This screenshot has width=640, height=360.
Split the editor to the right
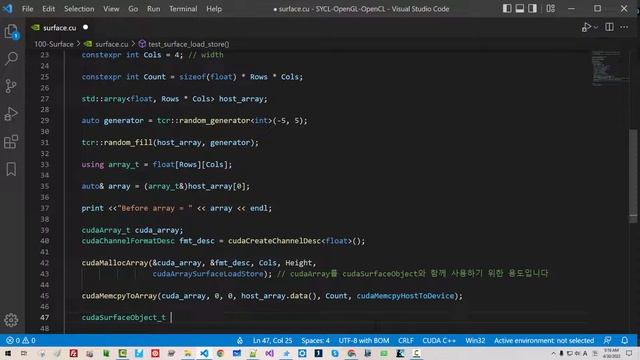pyautogui.click(x=609, y=27)
